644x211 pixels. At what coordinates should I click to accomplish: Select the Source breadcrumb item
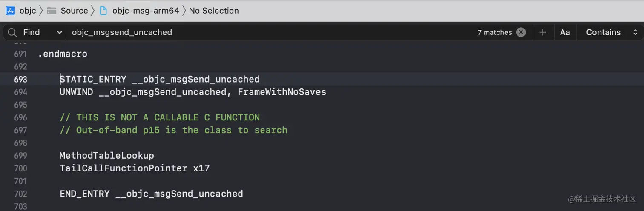point(74,11)
